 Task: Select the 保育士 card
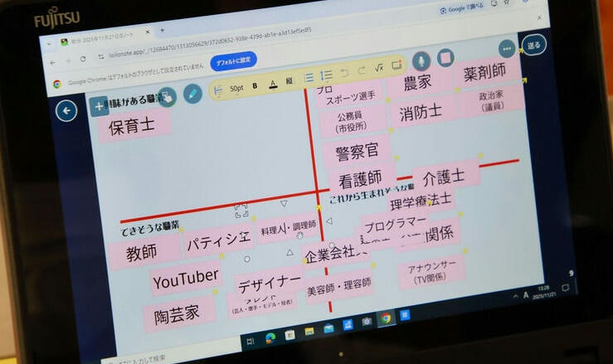(x=133, y=126)
